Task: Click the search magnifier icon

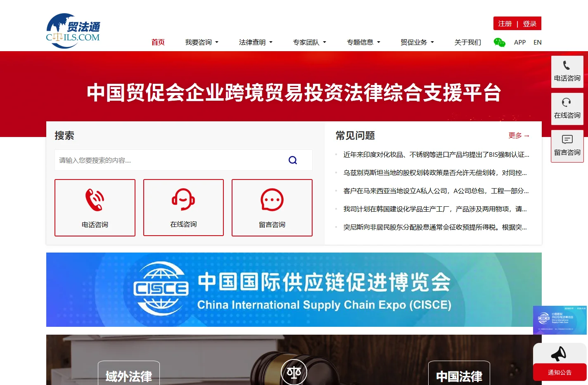Action: click(x=293, y=160)
